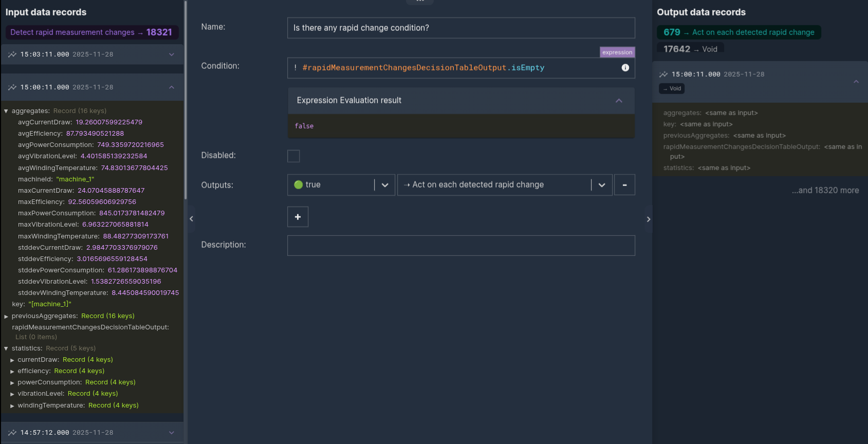Select the '679 Act on each detected rapid change' tab
Viewport: 868px width, 444px height.
pos(738,32)
